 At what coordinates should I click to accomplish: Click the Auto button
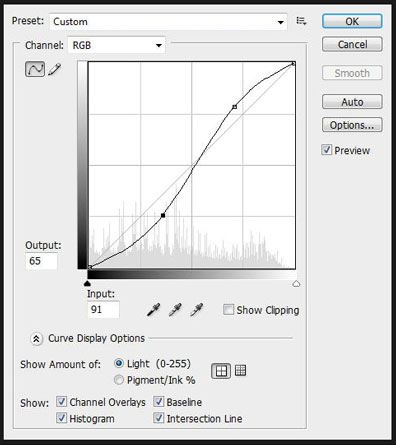click(x=352, y=102)
